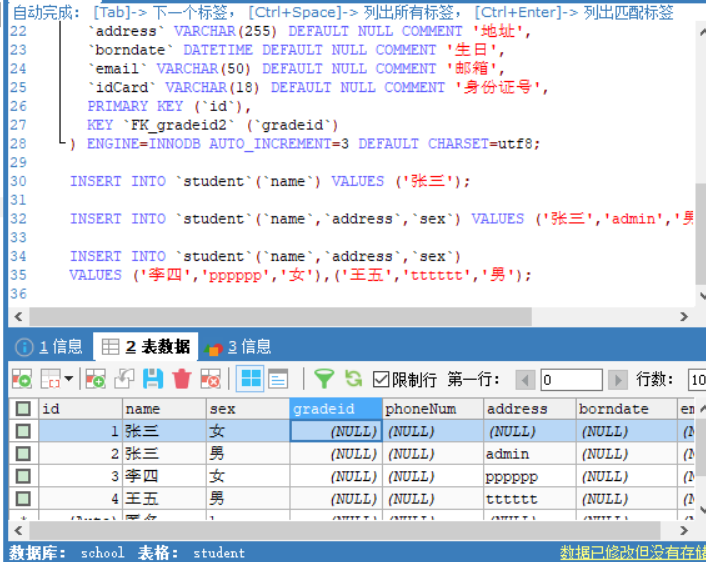
Task: Delete selected rows with red trash icon
Action: pos(181,379)
